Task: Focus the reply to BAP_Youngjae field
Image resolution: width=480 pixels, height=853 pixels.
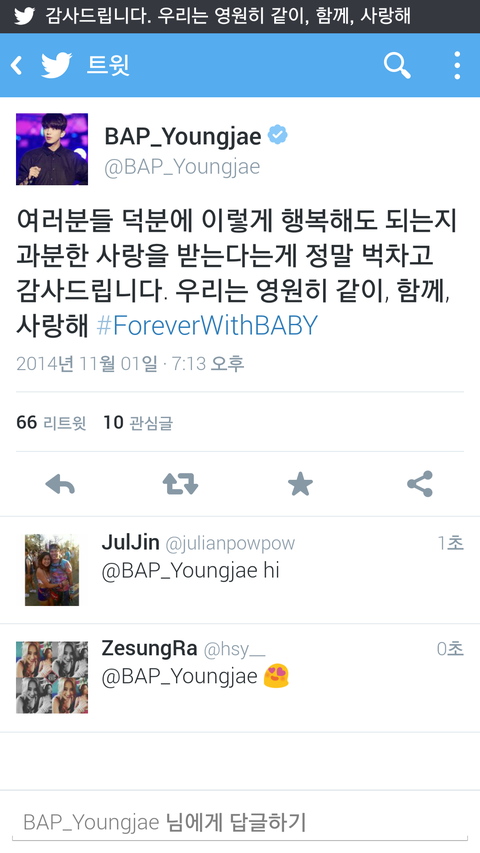Action: 240,822
